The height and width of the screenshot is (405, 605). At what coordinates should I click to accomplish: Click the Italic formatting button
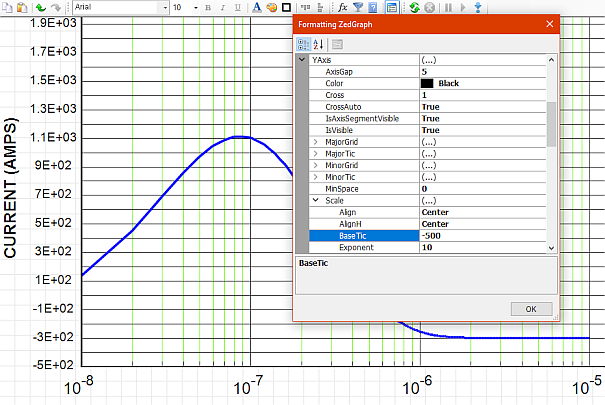pyautogui.click(x=222, y=7)
